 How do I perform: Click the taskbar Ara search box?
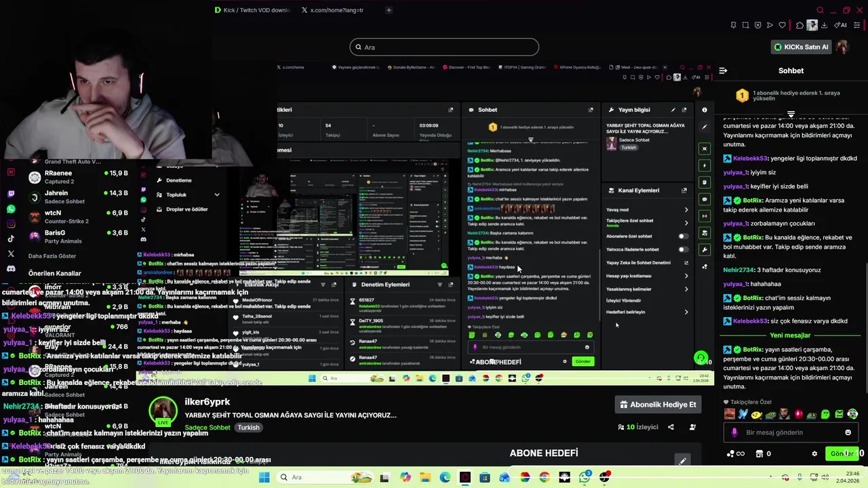(x=324, y=477)
